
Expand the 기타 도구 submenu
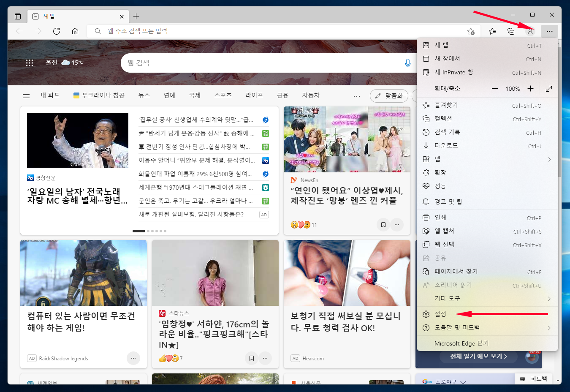(x=487, y=299)
